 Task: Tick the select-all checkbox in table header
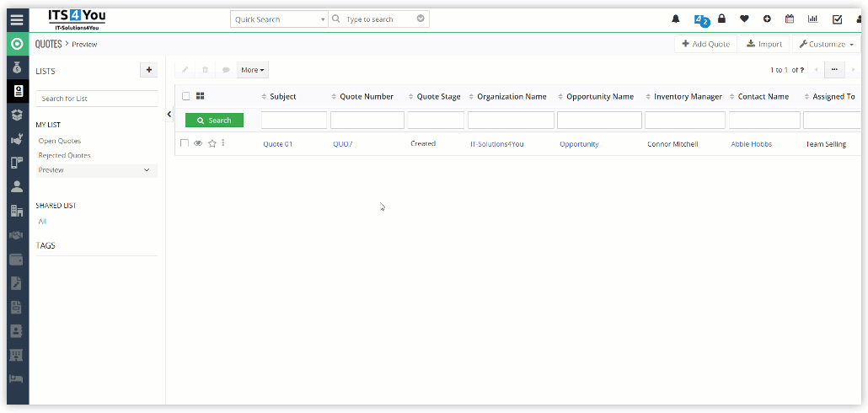186,96
